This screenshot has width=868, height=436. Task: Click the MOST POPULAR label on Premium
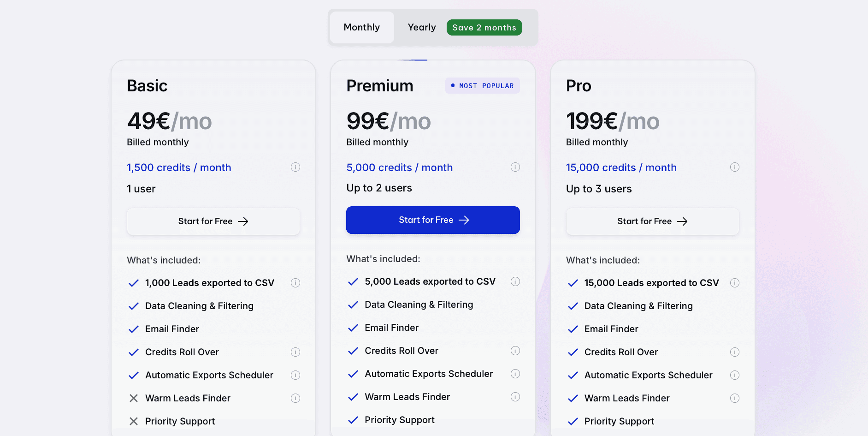[x=482, y=85]
